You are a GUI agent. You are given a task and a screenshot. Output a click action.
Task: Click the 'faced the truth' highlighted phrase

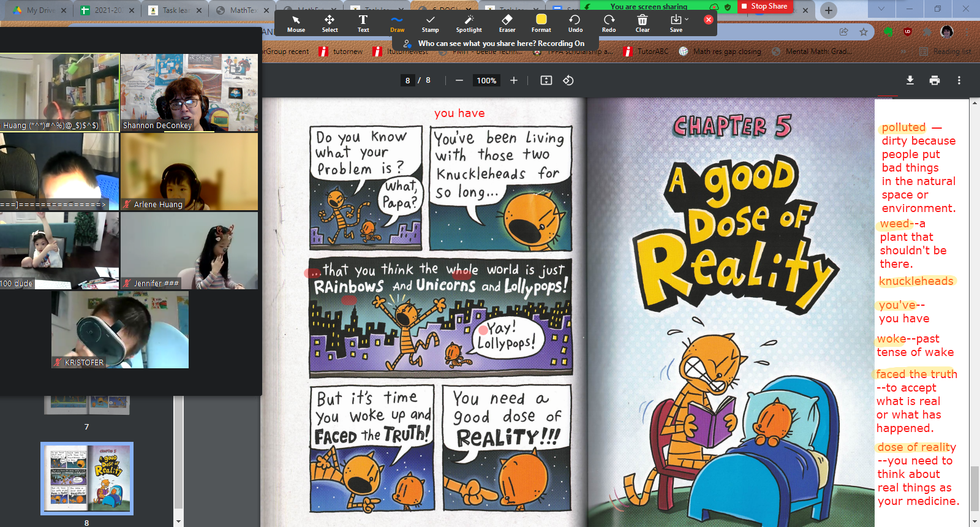point(916,374)
